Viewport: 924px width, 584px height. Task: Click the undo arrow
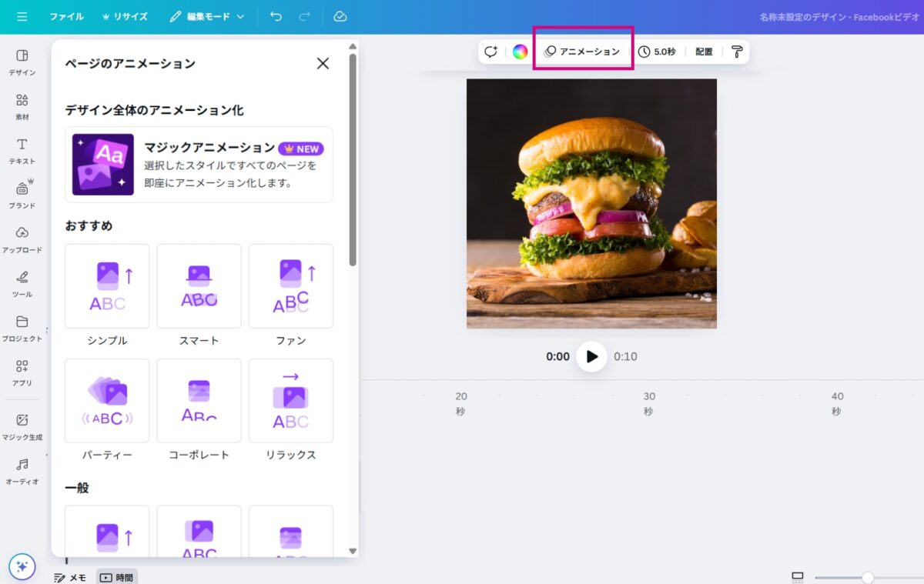(x=276, y=16)
